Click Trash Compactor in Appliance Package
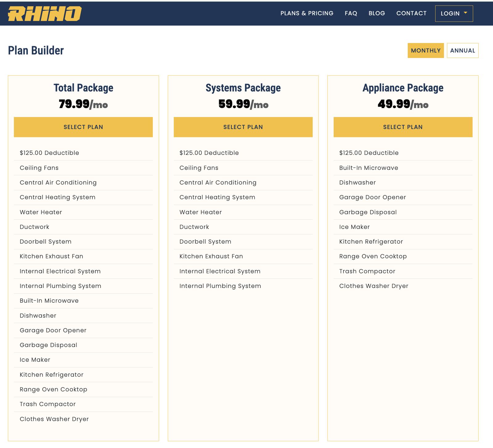The height and width of the screenshot is (448, 493). (x=403, y=271)
